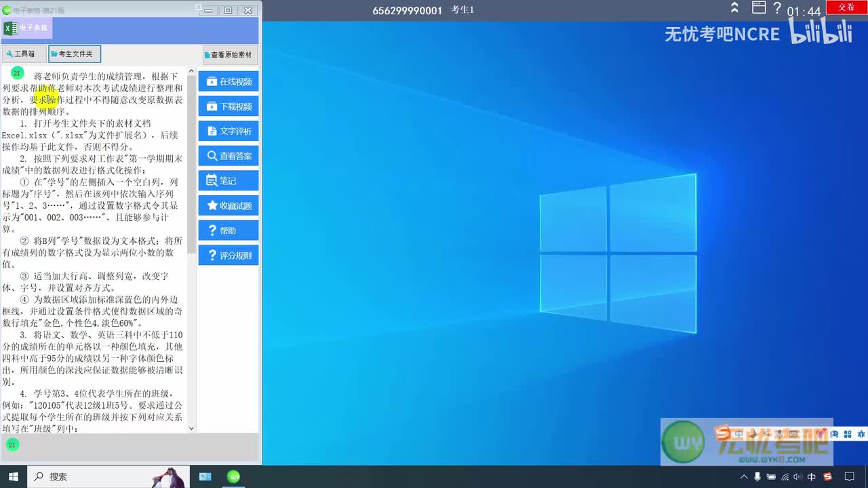868x488 pixels.
Task: Click the scroll-down arrow of question panel
Action: pos(191,428)
